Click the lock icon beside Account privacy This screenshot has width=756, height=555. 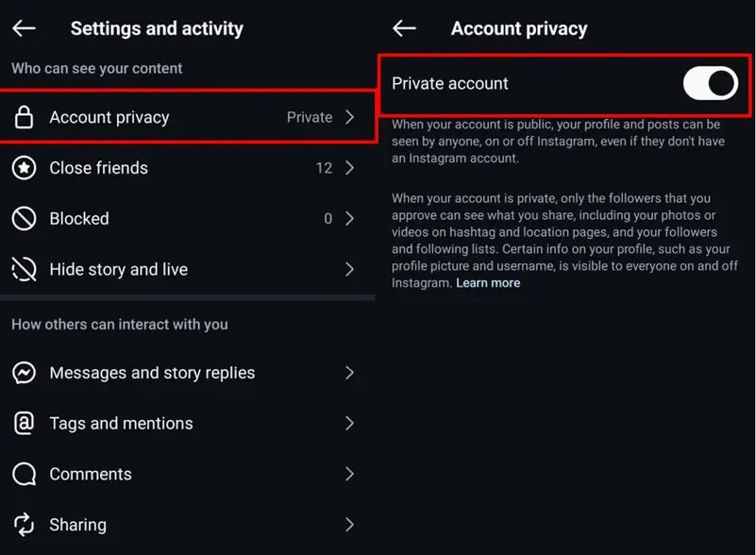click(x=24, y=117)
